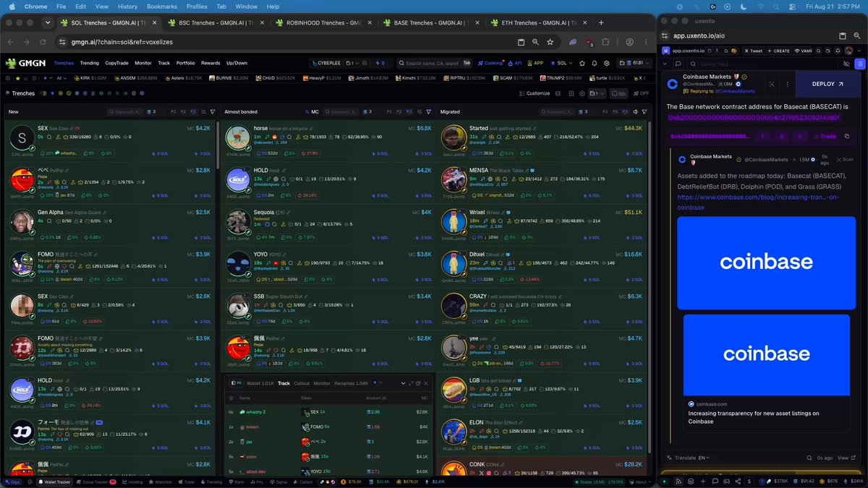
Task: Click the filter funnel in Migrated column
Action: point(644,112)
